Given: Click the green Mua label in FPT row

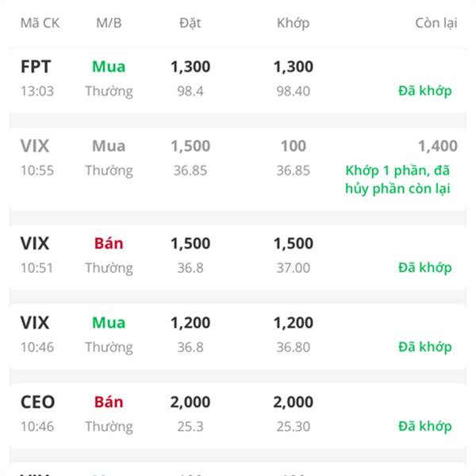Looking at the screenshot, I should coord(109,67).
